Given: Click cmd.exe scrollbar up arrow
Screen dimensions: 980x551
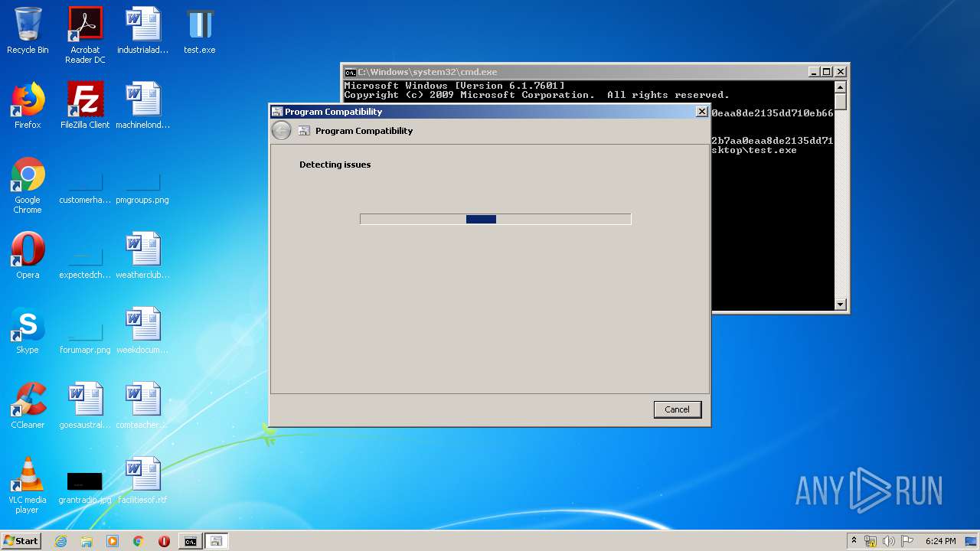Looking at the screenshot, I should click(x=840, y=86).
